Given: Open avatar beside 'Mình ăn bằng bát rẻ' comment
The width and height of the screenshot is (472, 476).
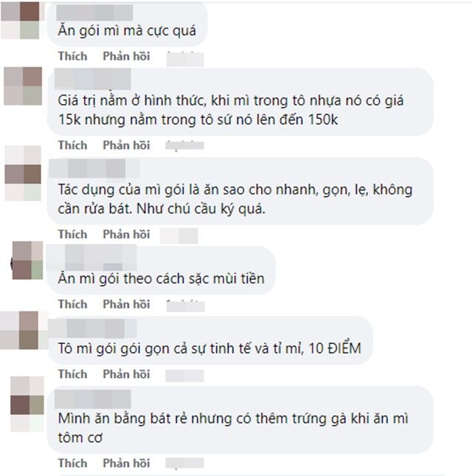Looking at the screenshot, I should point(27,404).
